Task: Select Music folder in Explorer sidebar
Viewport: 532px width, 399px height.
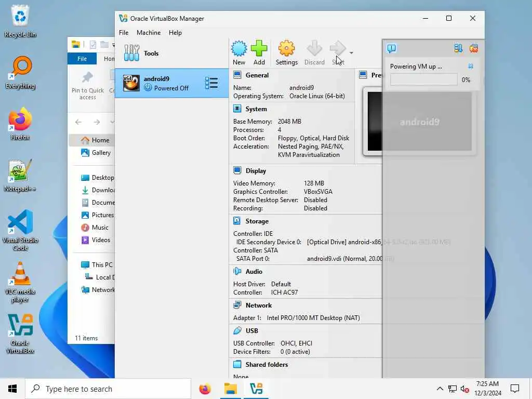Action: 95,228
